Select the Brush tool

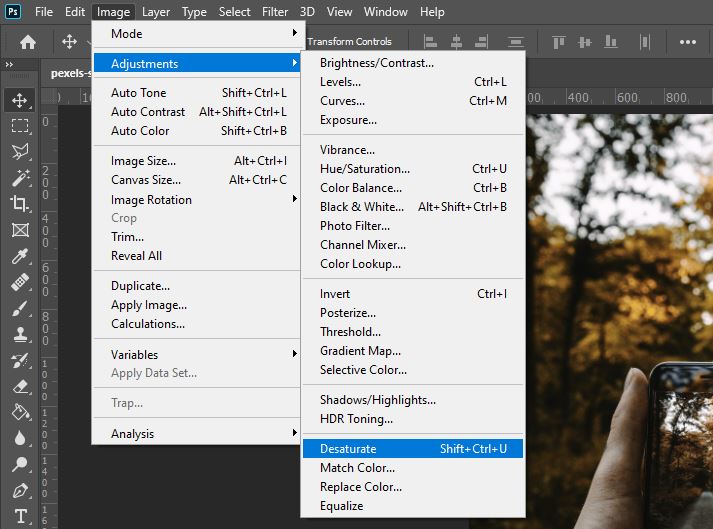(20, 308)
